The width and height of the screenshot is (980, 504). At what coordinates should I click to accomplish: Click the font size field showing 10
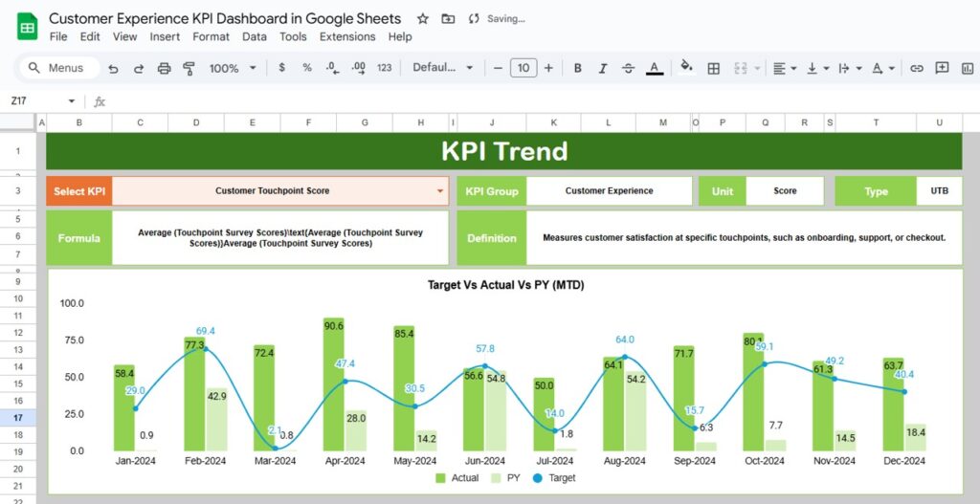(x=523, y=68)
